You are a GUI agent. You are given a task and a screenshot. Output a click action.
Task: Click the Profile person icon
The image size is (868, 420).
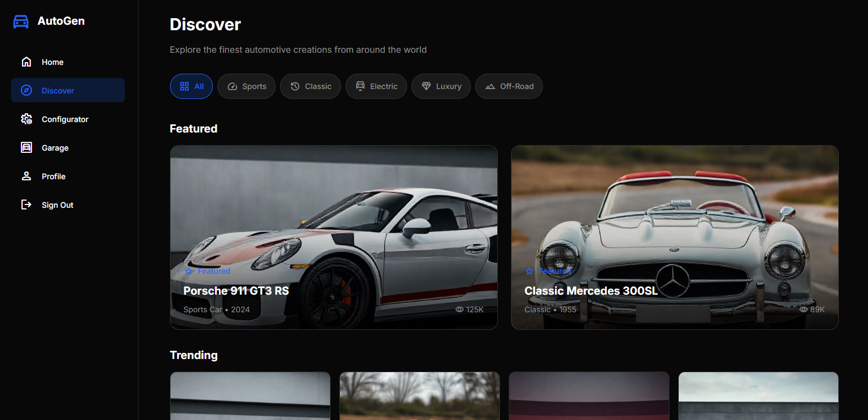click(26, 176)
